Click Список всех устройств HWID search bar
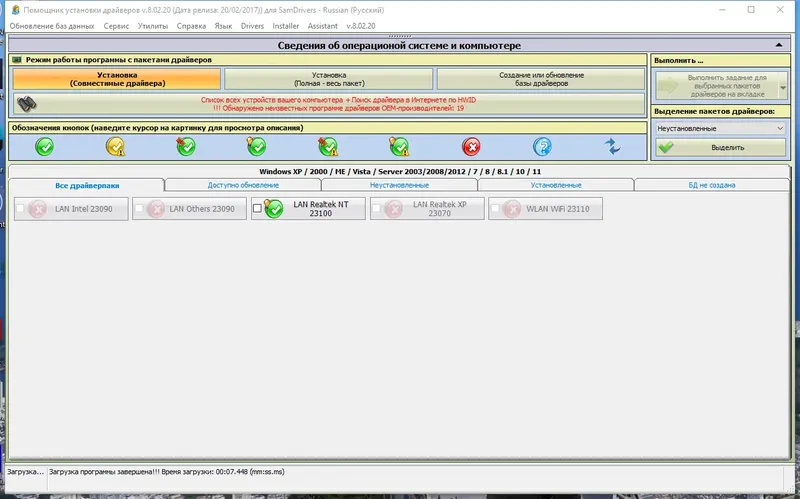This screenshot has width=800, height=499. coord(329,104)
